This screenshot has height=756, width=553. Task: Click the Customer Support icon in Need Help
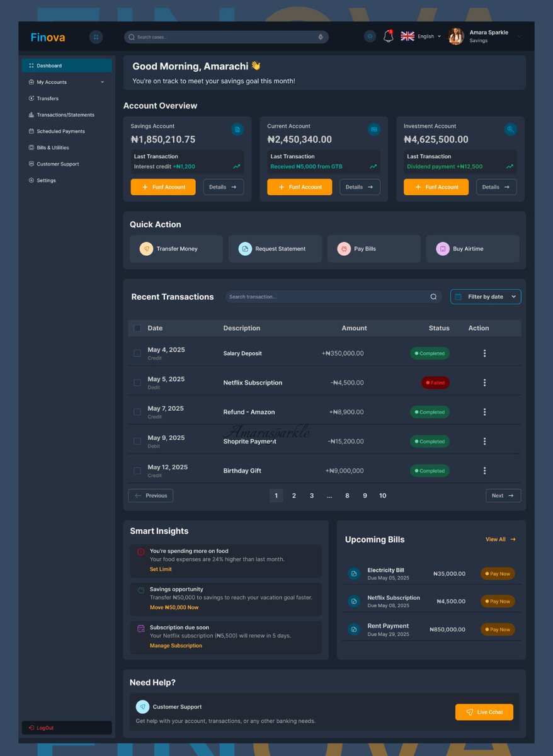(143, 707)
